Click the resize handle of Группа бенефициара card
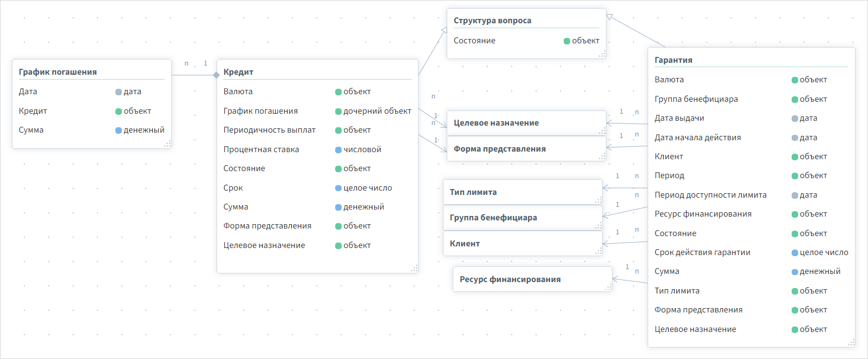Viewport: 868px width, 359px height. click(x=598, y=225)
